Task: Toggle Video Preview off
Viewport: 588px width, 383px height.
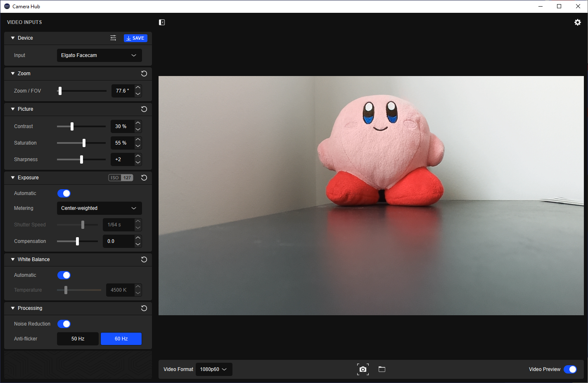Action: (x=570, y=369)
